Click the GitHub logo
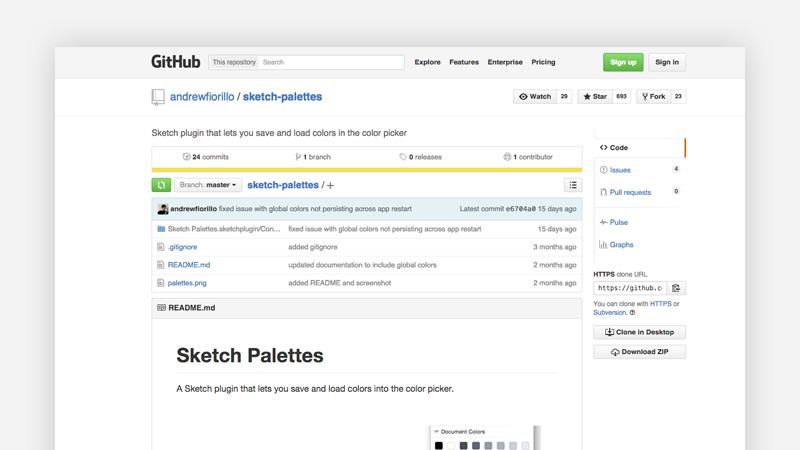Screen dimensions: 800x450 176,62
